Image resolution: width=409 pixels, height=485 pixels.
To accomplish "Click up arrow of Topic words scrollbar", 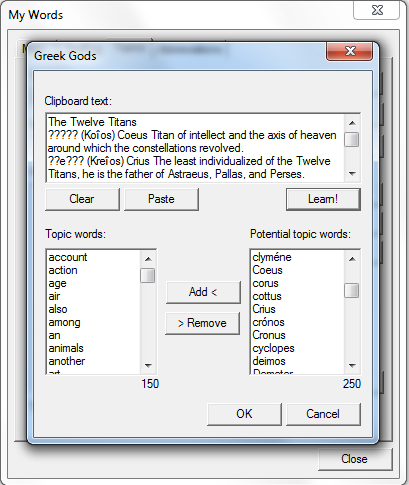I will 148,259.
